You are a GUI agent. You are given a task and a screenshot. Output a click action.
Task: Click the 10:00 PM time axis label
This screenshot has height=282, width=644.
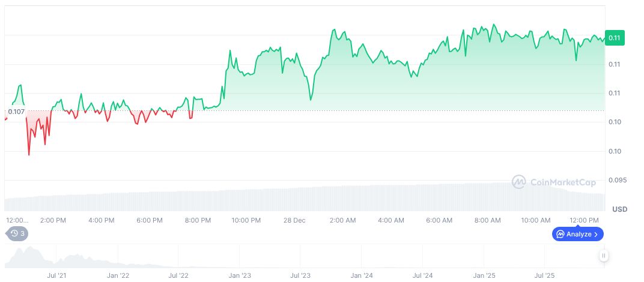pos(246,220)
